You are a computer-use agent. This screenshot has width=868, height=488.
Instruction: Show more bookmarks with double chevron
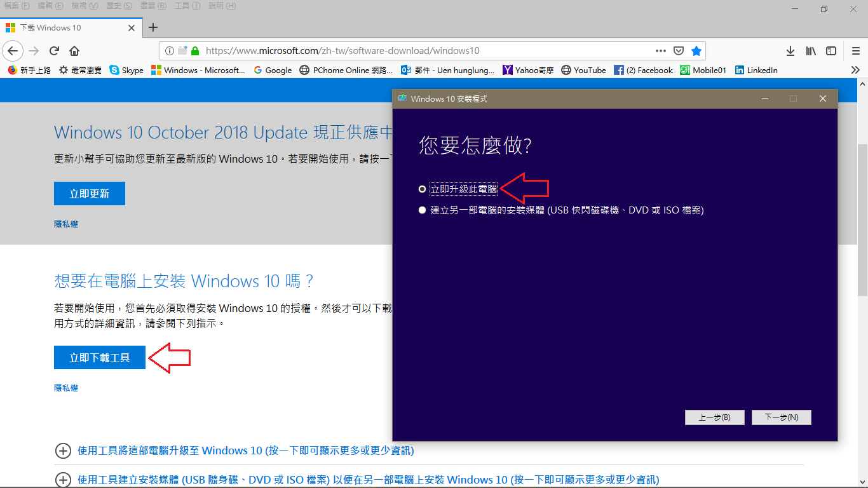click(x=855, y=70)
